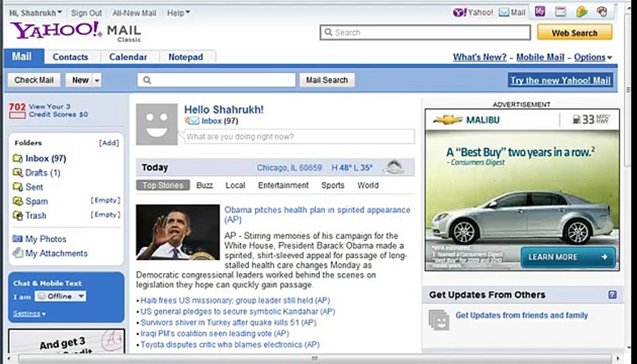Open the Obama health plan headline

point(317,215)
